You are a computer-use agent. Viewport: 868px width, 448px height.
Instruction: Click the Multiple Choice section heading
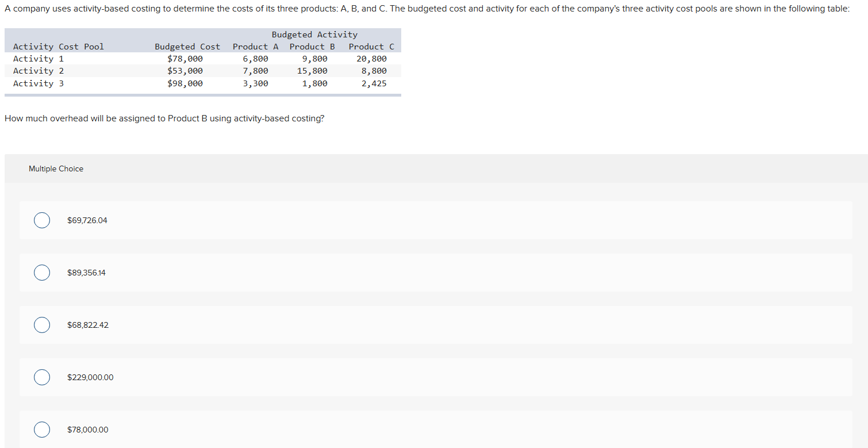(x=56, y=169)
